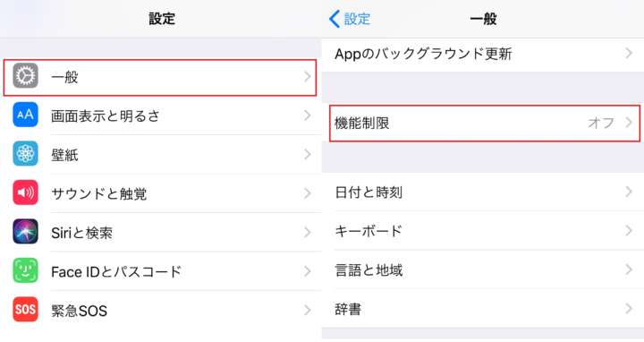Tap the General (一般) gear icon
This screenshot has width=644, height=342.
click(x=25, y=76)
